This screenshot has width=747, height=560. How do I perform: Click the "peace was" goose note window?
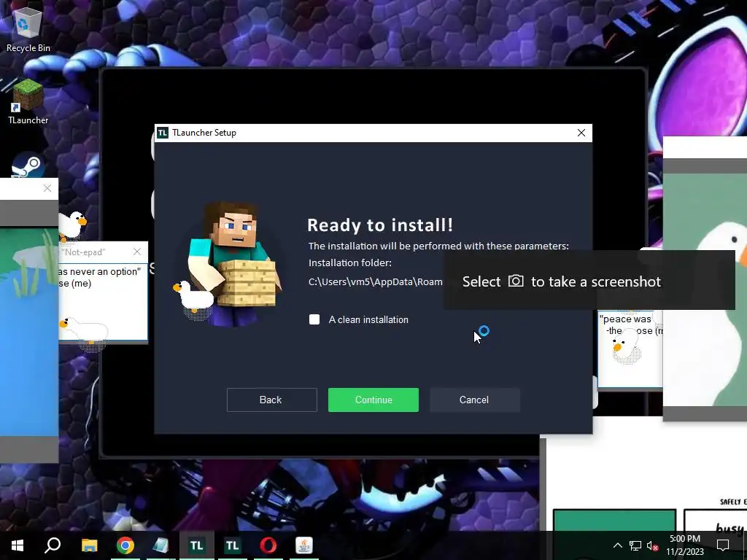(630, 349)
